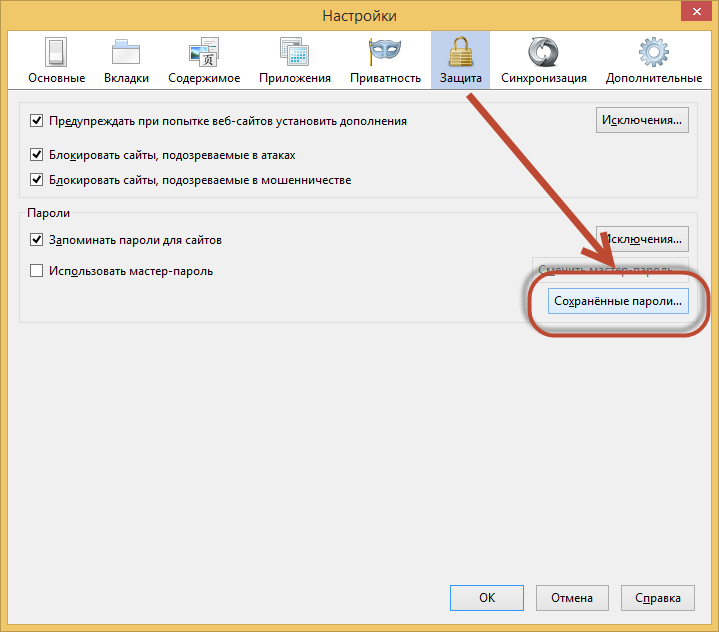The image size is (719, 632).
Task: Select the Приложения panel icon
Action: [294, 59]
